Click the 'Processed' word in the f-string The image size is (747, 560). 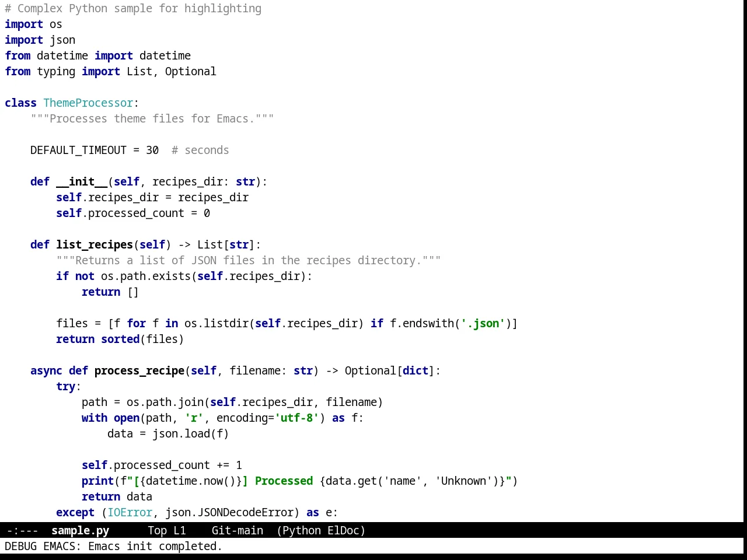[284, 481]
